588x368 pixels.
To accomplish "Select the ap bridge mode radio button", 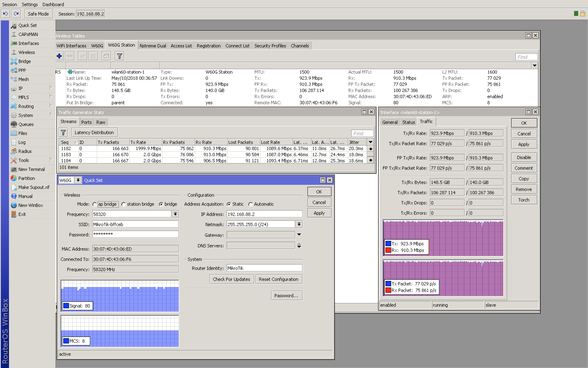I will (x=95, y=204).
